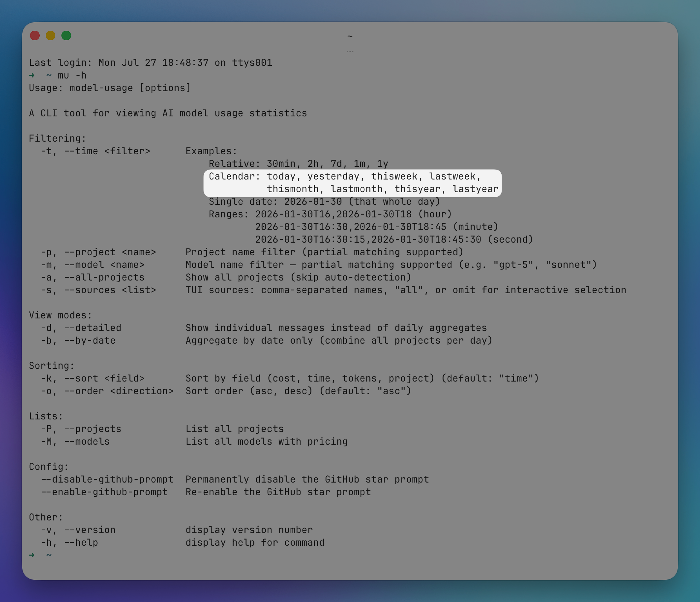The image size is (700, 602).
Task: Click the '-v, --version' option
Action: [78, 530]
